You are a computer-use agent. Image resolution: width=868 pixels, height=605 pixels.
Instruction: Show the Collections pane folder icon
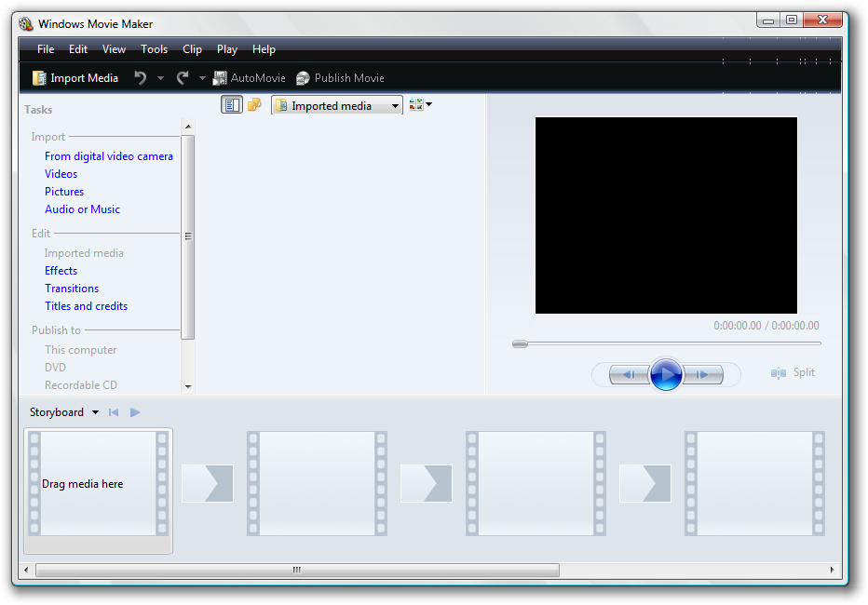click(254, 104)
